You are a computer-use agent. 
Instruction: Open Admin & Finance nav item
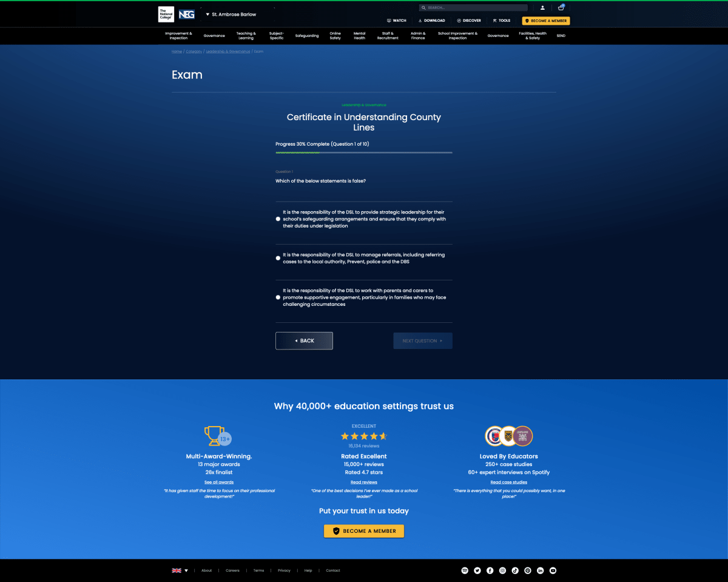418,36
